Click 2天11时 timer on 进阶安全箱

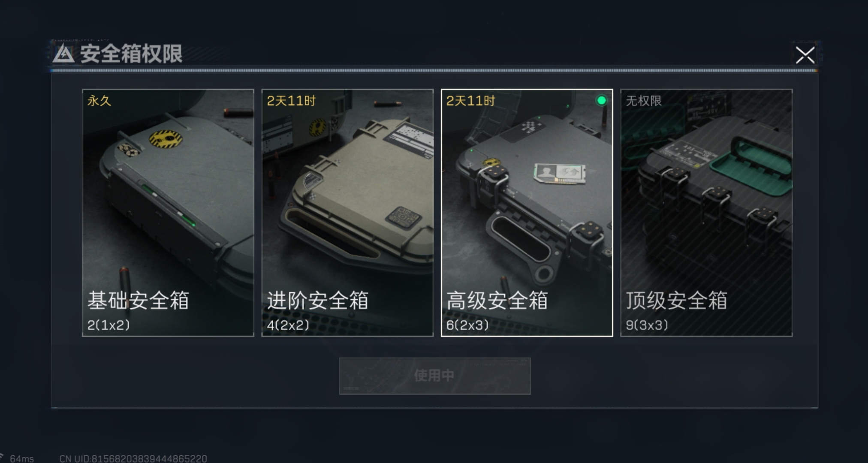point(291,101)
